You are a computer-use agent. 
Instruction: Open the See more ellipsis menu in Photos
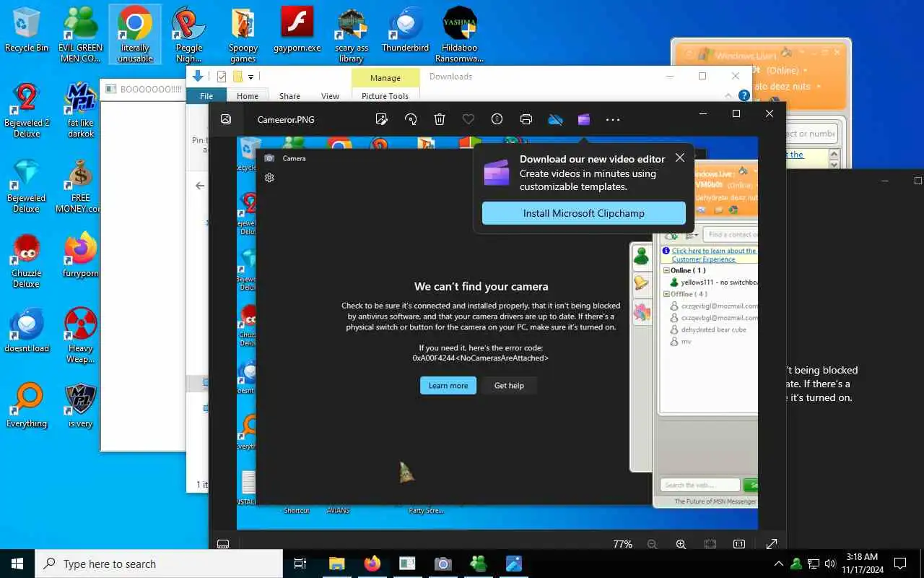[x=613, y=119]
